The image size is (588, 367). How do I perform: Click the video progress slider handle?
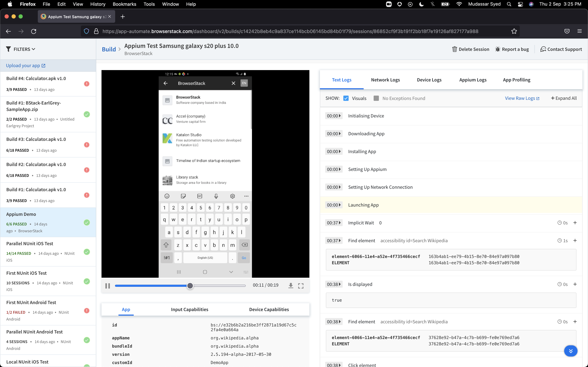coord(190,286)
